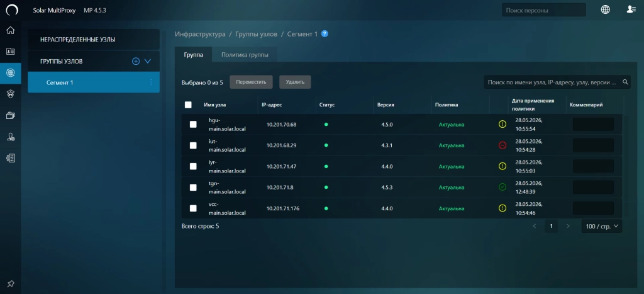The image size is (644, 294).
Task: Click the Solar logo circle
Action: pyautogui.click(x=12, y=10)
